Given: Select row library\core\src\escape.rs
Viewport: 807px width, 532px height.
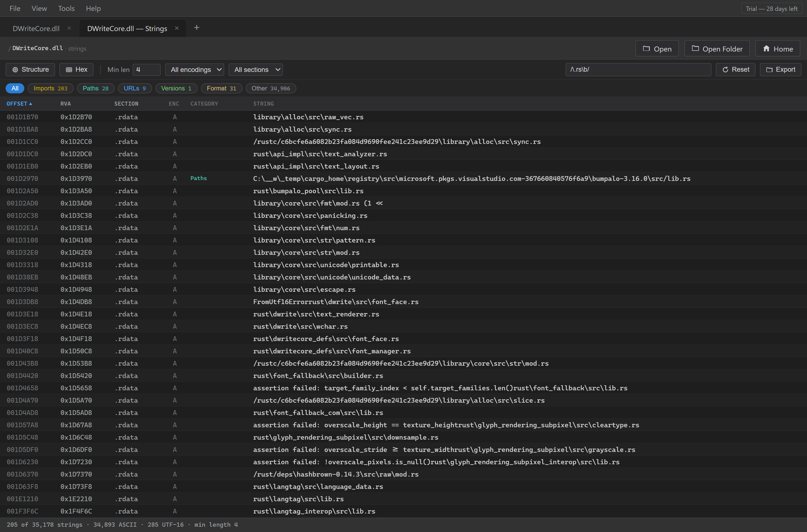Looking at the screenshot, I should coord(403,290).
